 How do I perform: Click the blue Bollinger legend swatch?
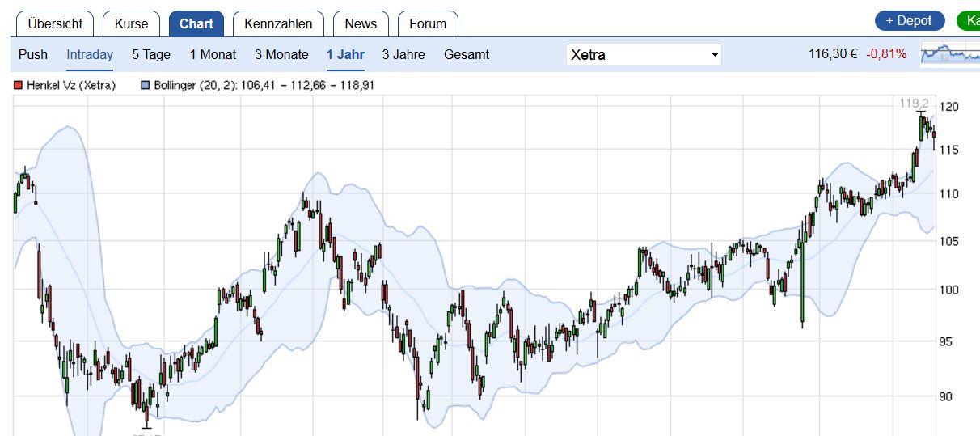coord(146,85)
